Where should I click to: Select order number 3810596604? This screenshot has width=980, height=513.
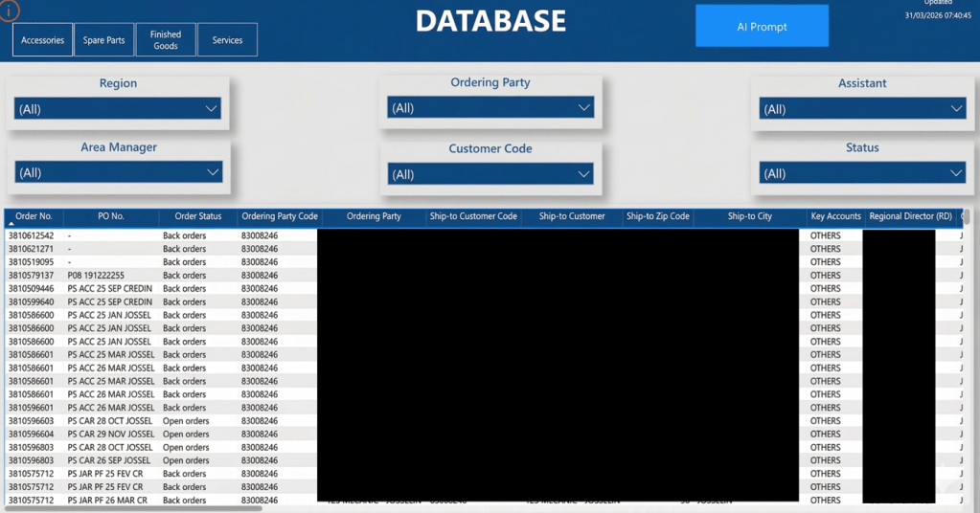coord(32,435)
